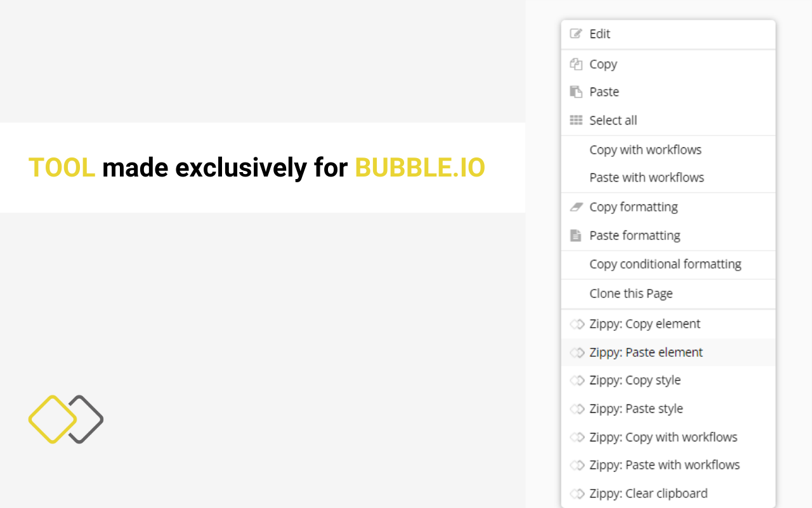The width and height of the screenshot is (812, 508).
Task: Click the Select all grid icon
Action: point(576,120)
